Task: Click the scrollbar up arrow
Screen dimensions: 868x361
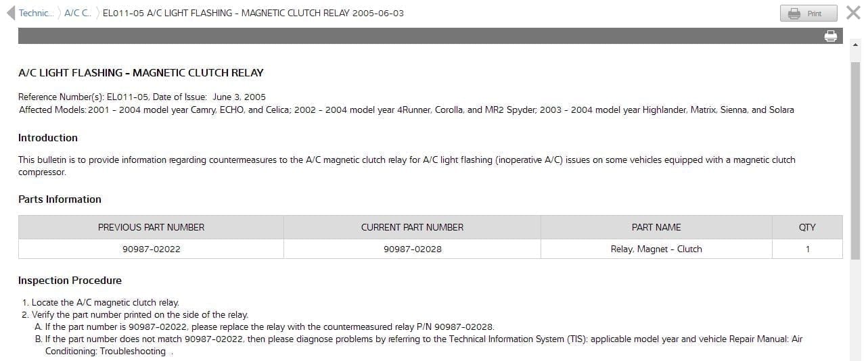Action: (855, 45)
